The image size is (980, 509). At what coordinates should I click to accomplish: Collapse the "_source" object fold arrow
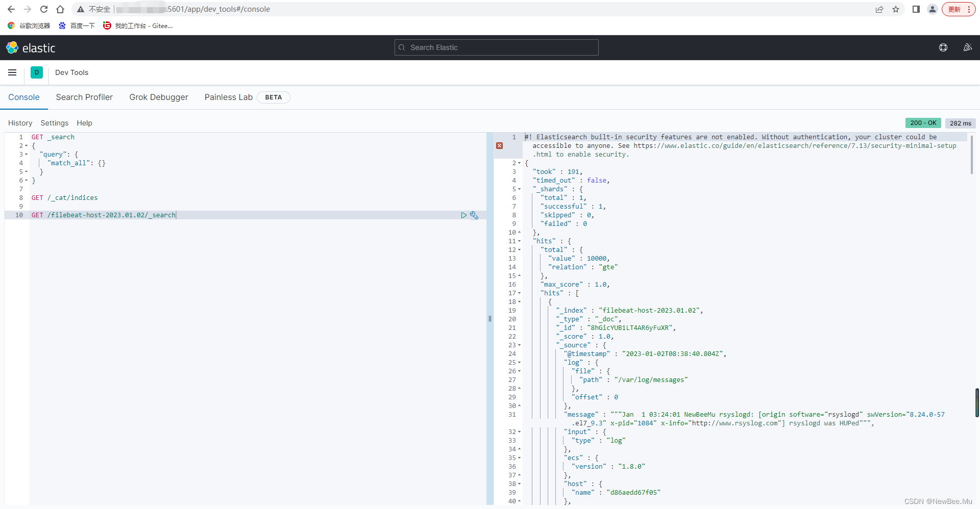pyautogui.click(x=520, y=345)
